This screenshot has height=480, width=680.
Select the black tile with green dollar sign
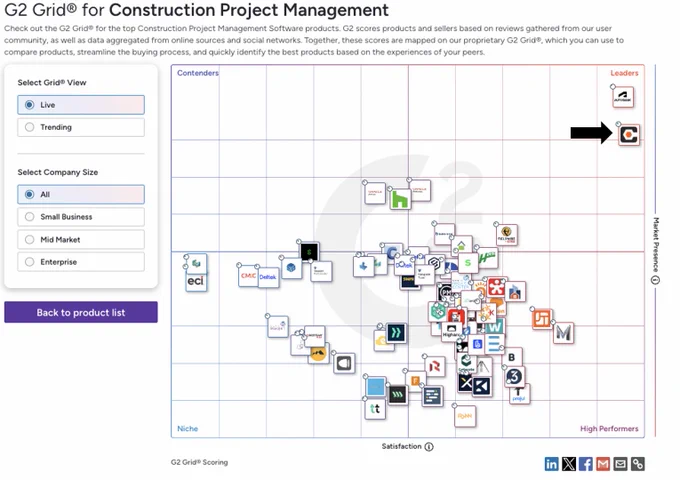309,251
